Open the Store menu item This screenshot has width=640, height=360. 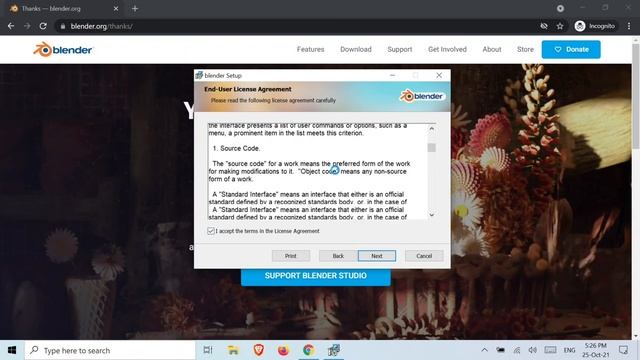[525, 49]
